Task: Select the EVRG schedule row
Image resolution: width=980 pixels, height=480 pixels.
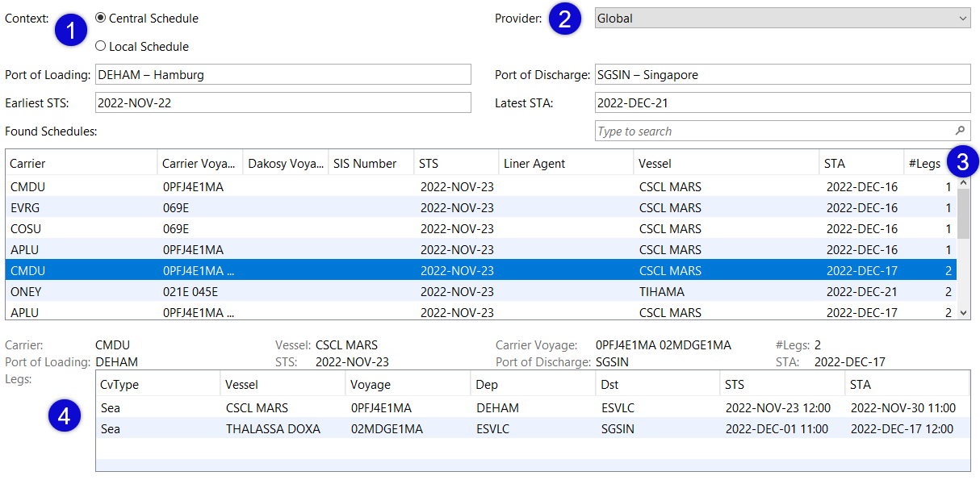Action: pos(323,207)
